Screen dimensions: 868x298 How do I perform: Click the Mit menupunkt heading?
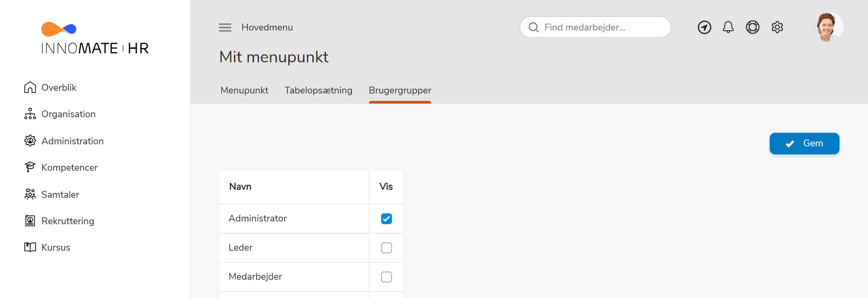274,57
